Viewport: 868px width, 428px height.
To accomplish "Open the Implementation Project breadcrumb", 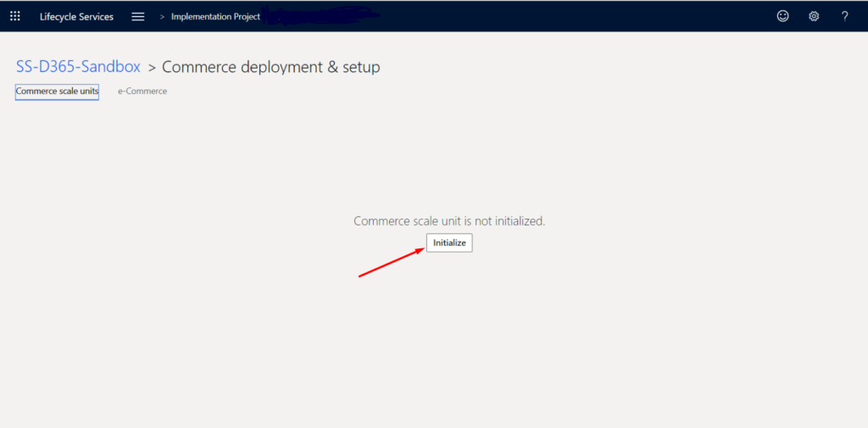I will pos(215,17).
